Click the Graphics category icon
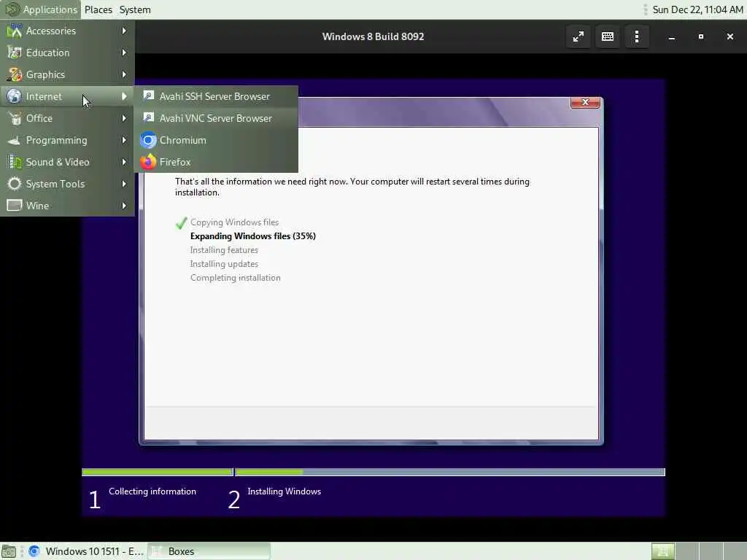Screen dimensions: 747x560 tap(15, 75)
